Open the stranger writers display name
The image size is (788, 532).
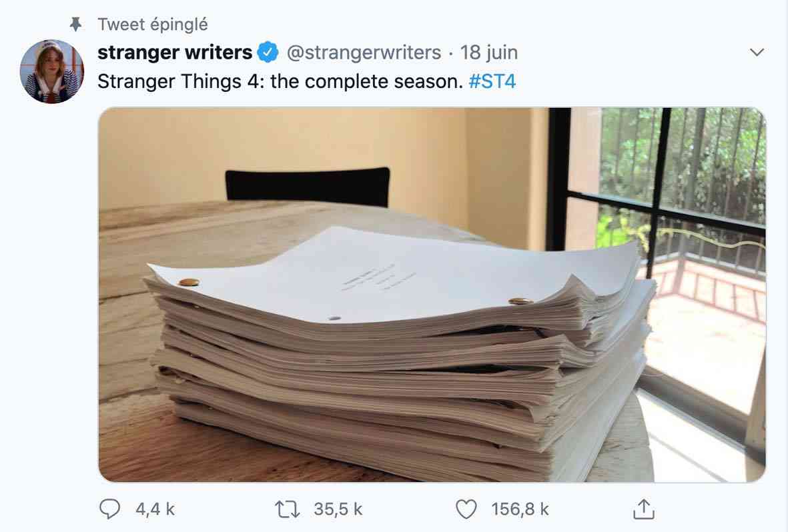click(174, 52)
